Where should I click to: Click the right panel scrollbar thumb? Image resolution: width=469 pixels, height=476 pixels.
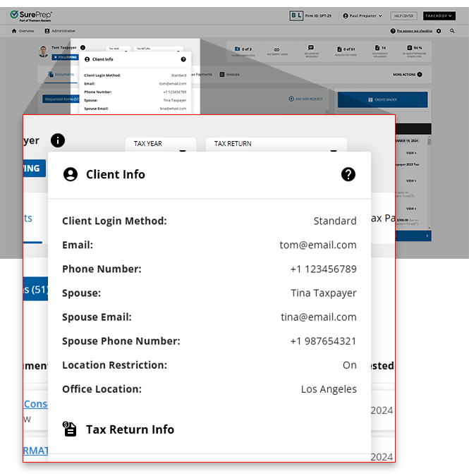click(429, 141)
